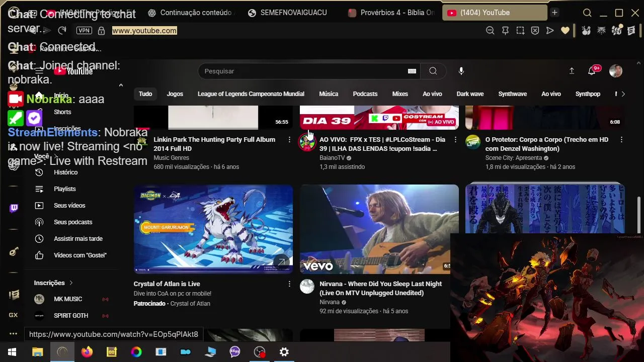Bookmark page with the heart icon
644x362 pixels.
[565, 31]
